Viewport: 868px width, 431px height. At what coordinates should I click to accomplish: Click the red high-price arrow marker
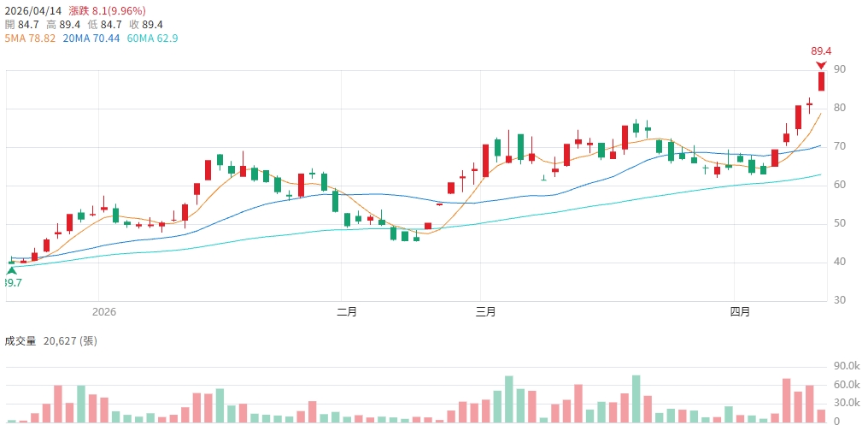(821, 65)
